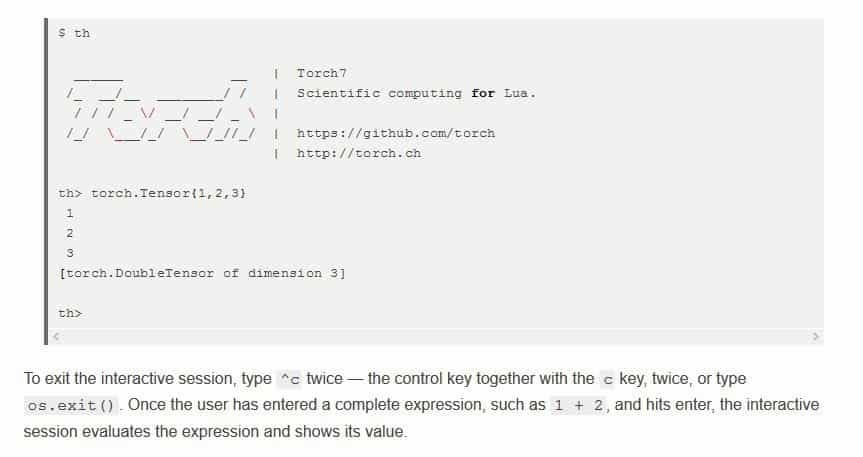Open the https://github.com/torch URL
863x457 pixels.
point(395,133)
